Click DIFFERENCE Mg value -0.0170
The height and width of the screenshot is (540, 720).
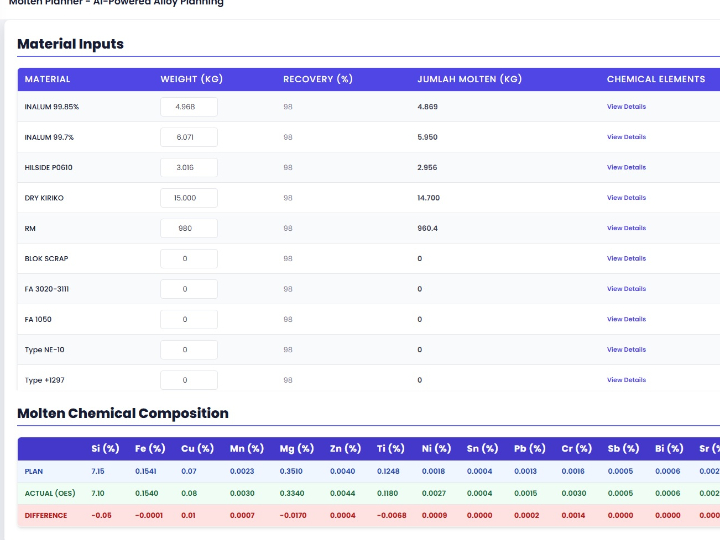point(293,515)
